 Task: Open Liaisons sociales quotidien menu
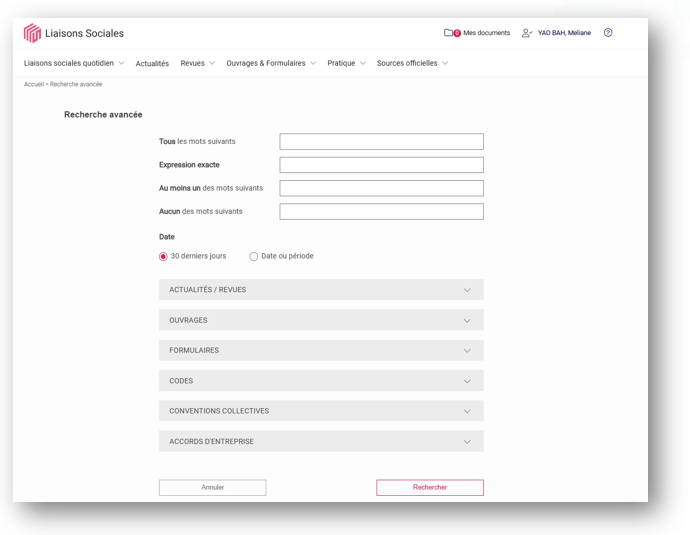[x=74, y=63]
